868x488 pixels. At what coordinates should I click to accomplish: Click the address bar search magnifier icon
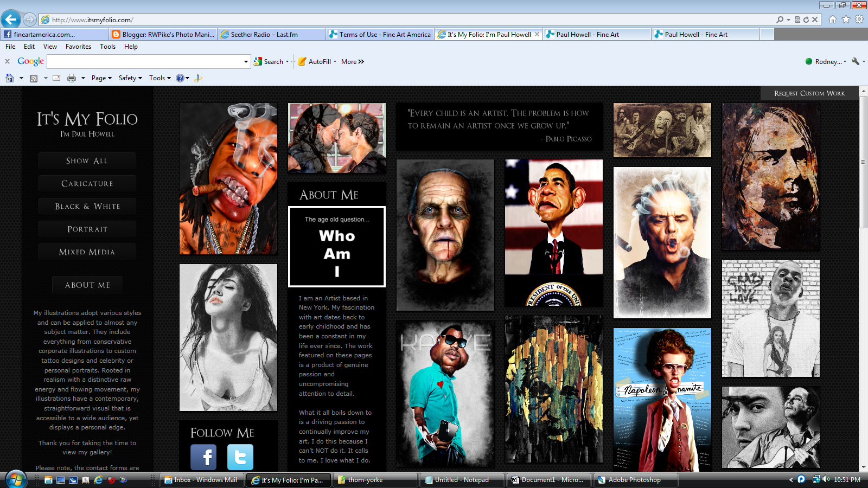pos(780,20)
